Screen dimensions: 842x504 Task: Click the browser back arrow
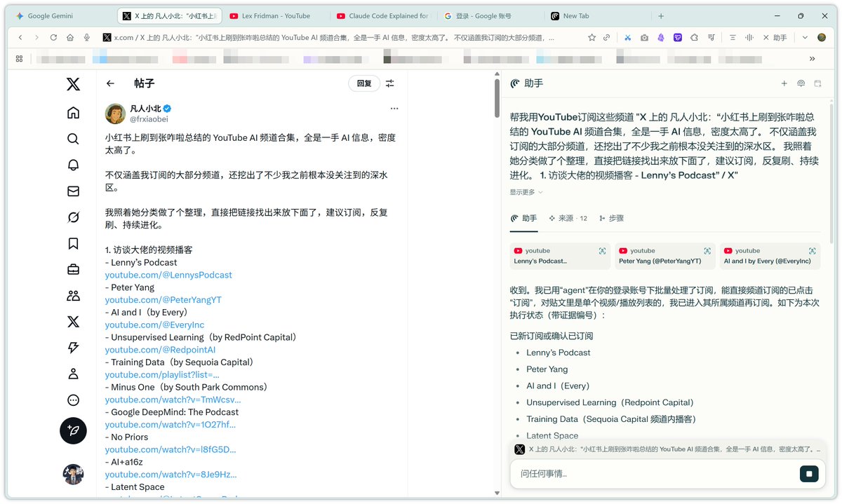pos(20,37)
